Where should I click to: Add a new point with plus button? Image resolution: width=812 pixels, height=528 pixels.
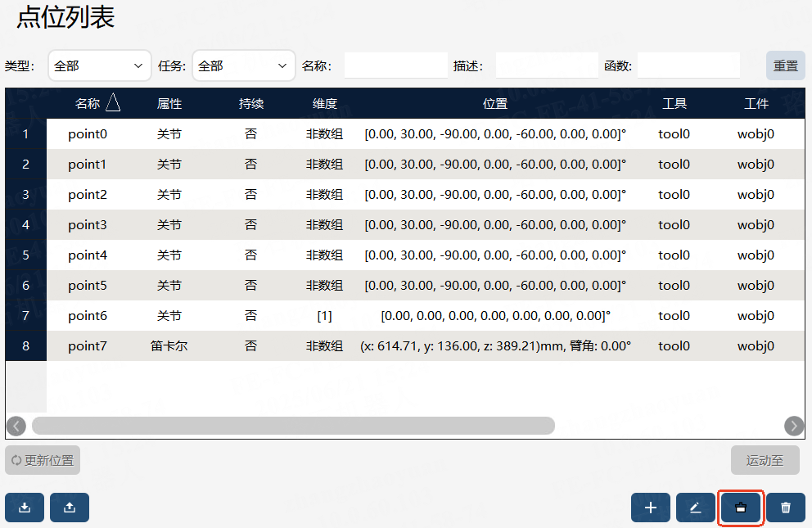651,508
